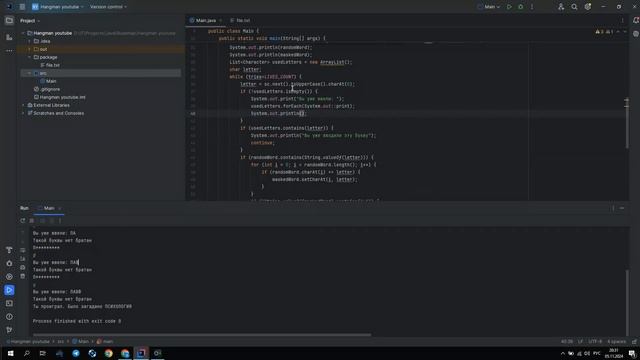
Task: Collapse the package folder
Action: tap(29, 57)
